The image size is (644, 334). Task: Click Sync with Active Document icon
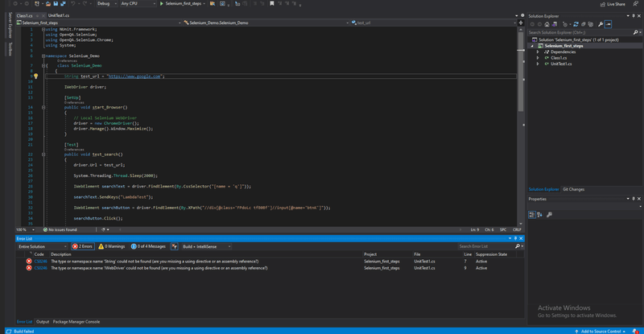[576, 24]
